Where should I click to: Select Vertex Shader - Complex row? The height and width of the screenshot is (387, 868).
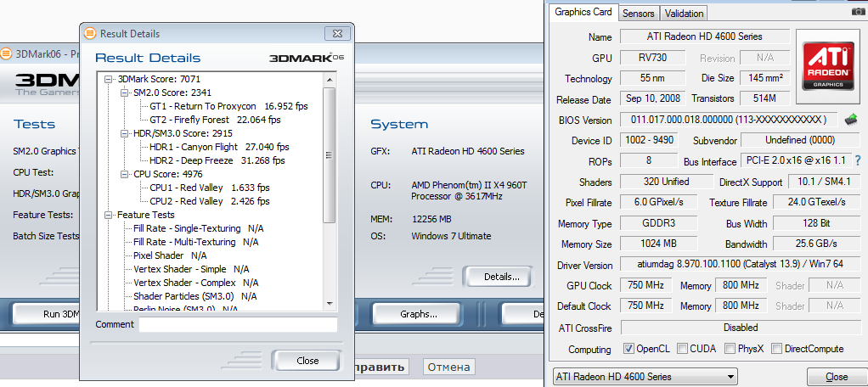(x=195, y=283)
